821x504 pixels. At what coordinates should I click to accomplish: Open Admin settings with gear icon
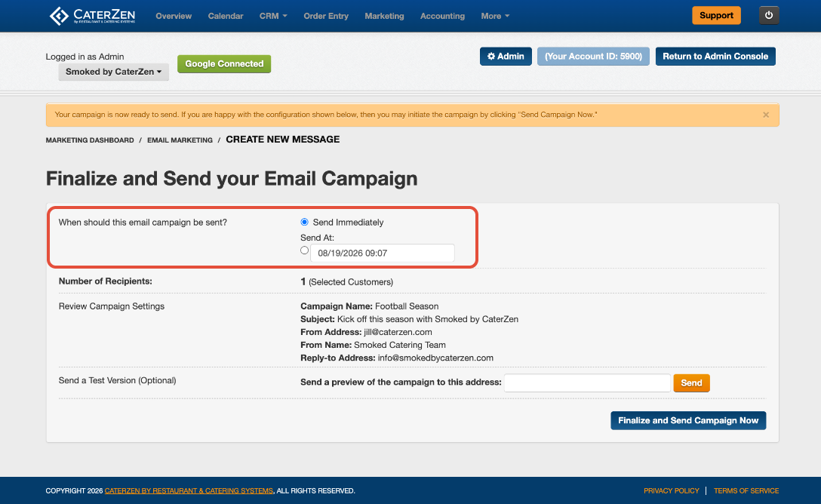point(506,56)
